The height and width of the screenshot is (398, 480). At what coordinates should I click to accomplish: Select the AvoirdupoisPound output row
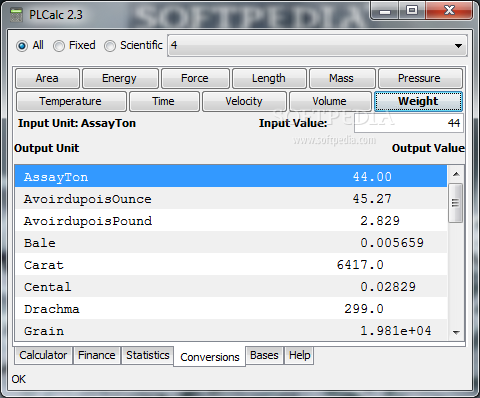pos(231,220)
